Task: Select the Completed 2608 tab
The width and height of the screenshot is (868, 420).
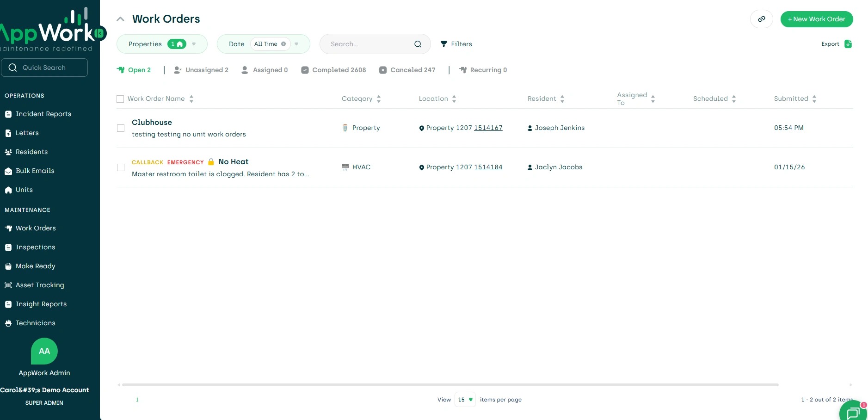Action: tap(333, 70)
